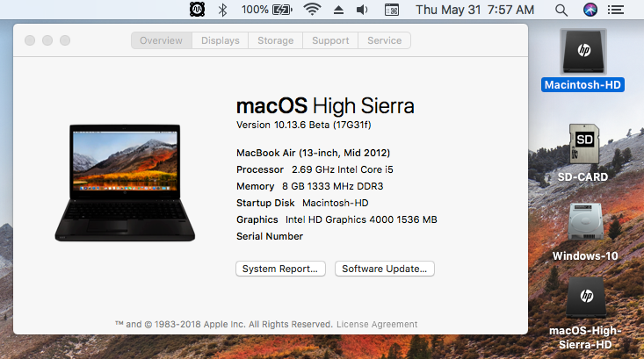644x359 pixels.
Task: Switch to the Overview tab
Action: point(162,40)
